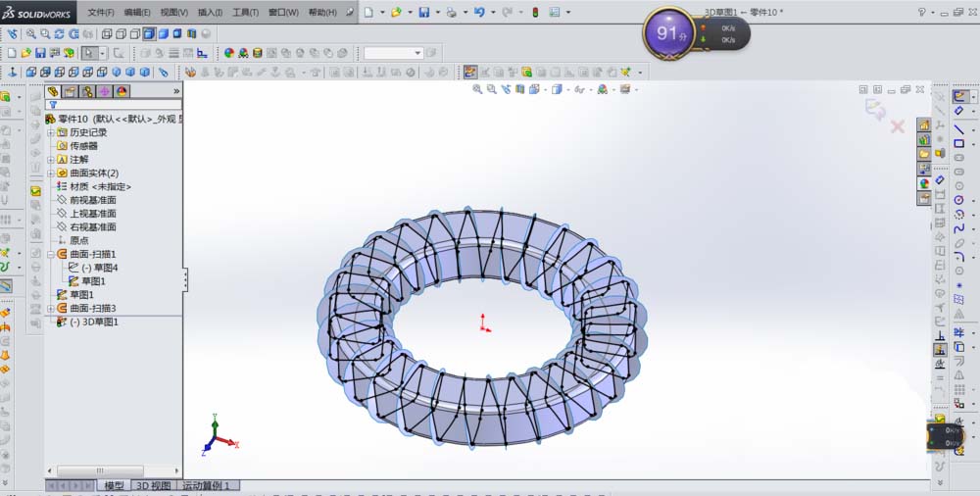
Task: Switch to PropertyManager tab
Action: click(x=70, y=91)
